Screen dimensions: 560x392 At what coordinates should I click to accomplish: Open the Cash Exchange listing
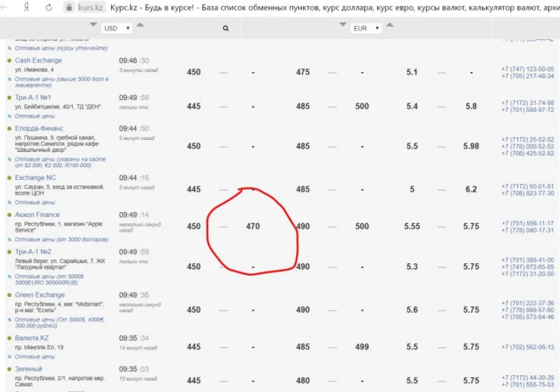pyautogui.click(x=39, y=60)
